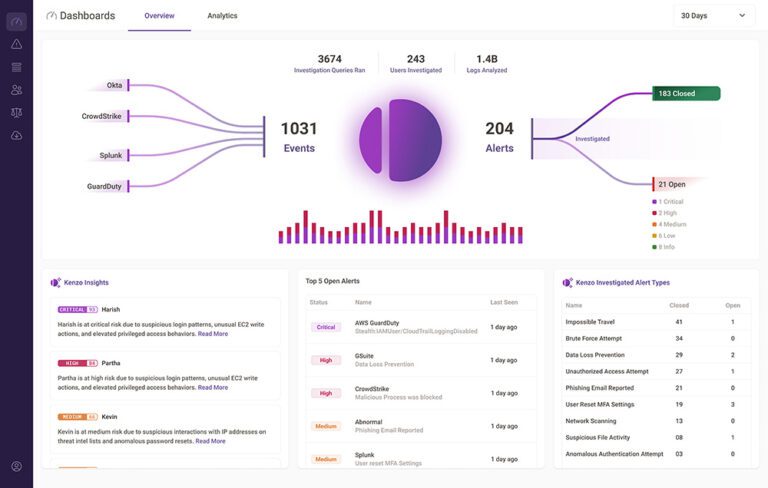Open Read More link for Harish insight
Viewport: 768px width, 488px height.
[212, 334]
